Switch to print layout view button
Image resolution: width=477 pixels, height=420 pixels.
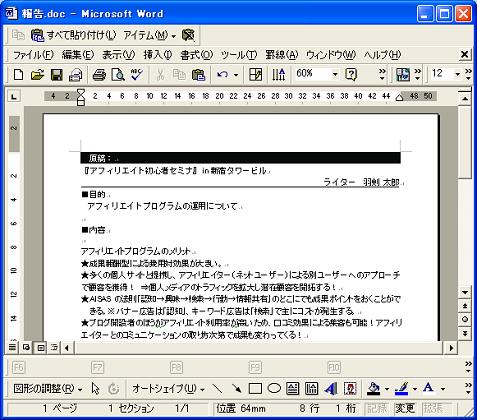click(x=41, y=348)
